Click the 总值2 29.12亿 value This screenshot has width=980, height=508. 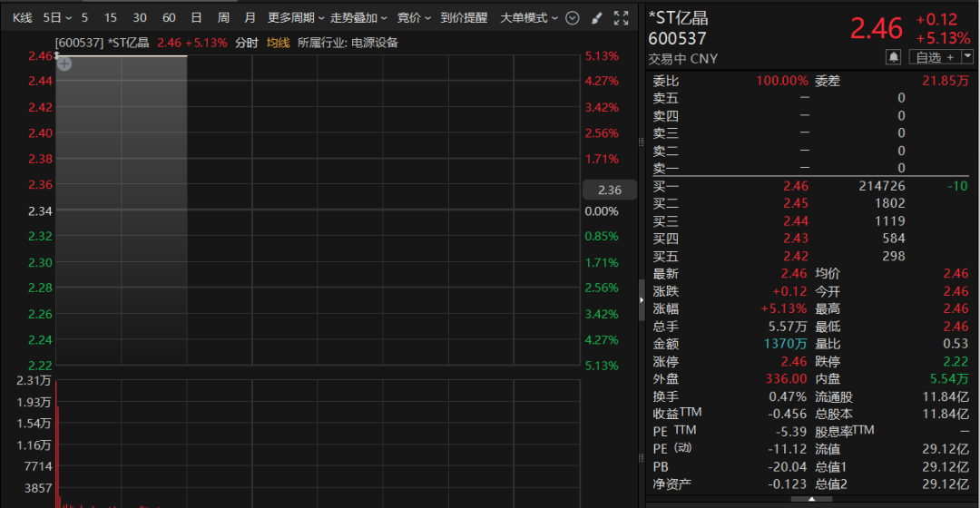pos(946,484)
